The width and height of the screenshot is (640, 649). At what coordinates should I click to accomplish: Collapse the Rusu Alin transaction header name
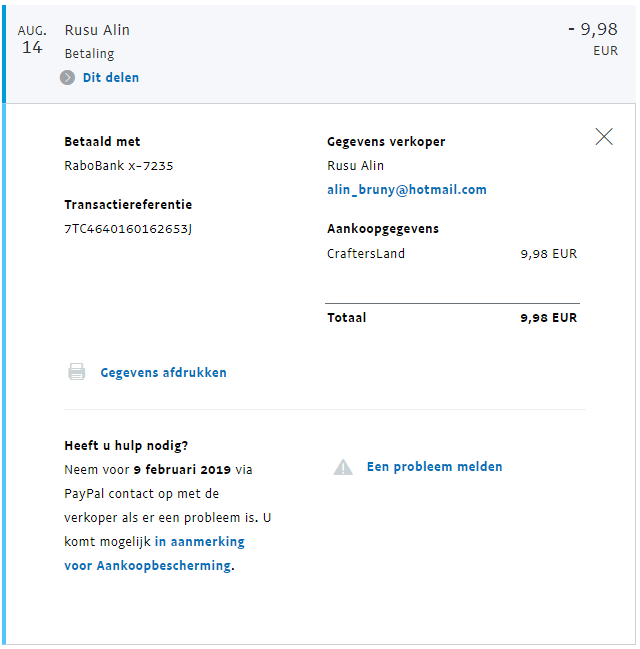tap(97, 30)
